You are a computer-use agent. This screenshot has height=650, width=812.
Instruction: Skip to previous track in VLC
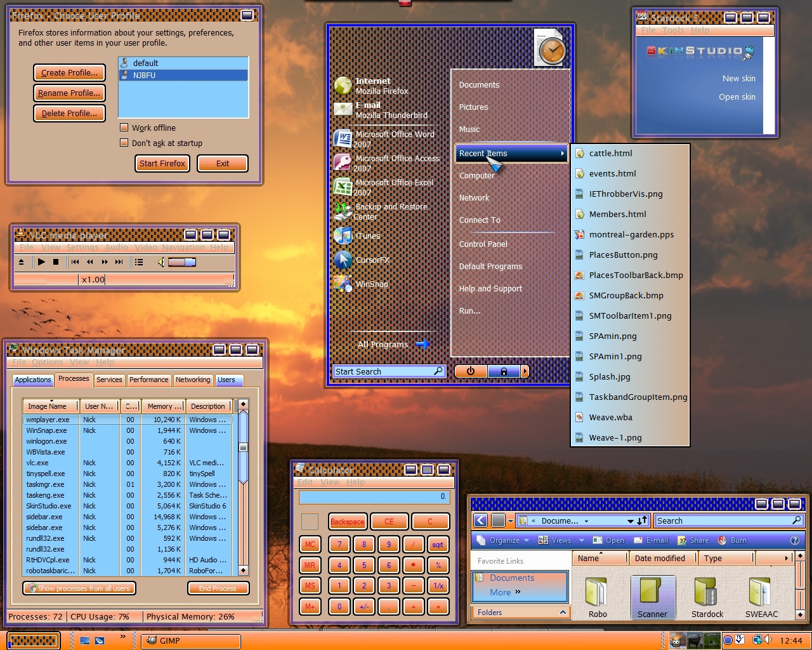coord(75,262)
